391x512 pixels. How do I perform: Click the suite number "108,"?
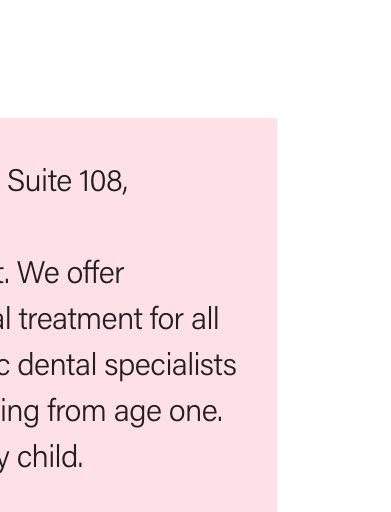tap(104, 182)
